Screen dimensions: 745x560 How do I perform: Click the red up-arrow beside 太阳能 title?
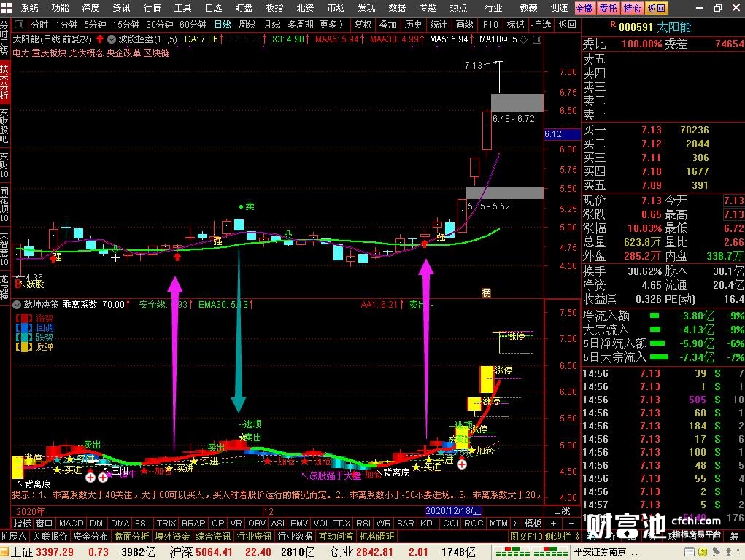(x=100, y=39)
